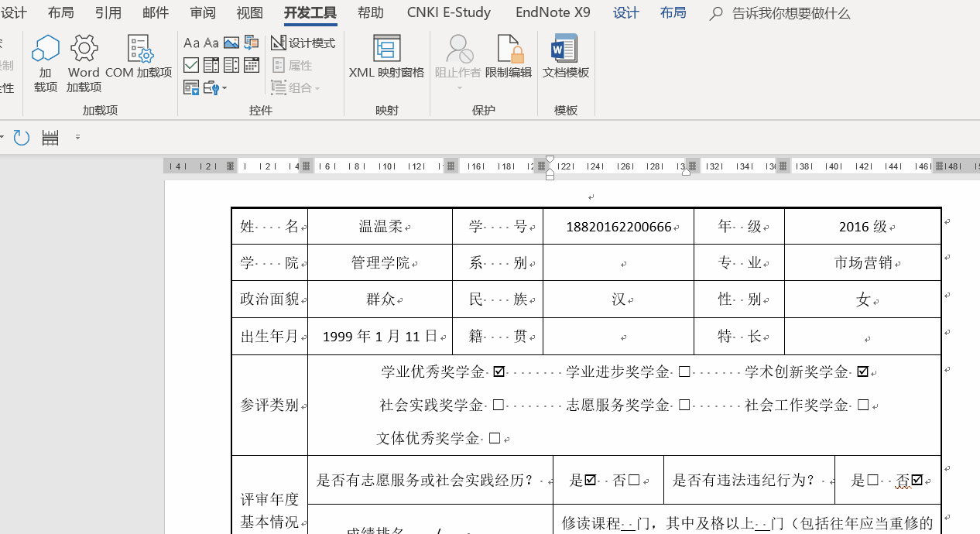Tick the 社会工作奖学金 checkbox
This screenshot has width=980, height=534.
863,406
